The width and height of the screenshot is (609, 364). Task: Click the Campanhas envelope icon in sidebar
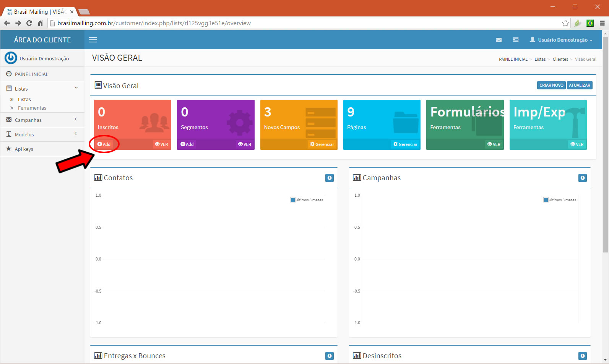tap(9, 120)
